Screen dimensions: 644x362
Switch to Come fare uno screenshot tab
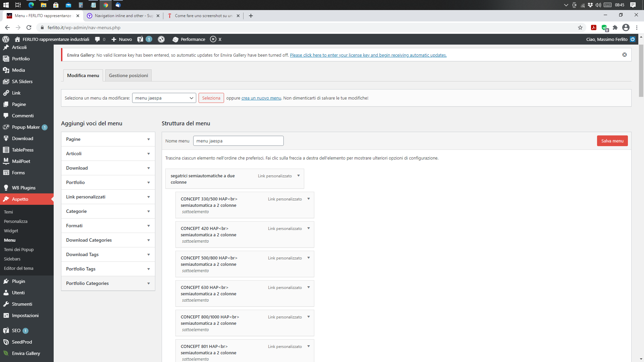point(203,16)
